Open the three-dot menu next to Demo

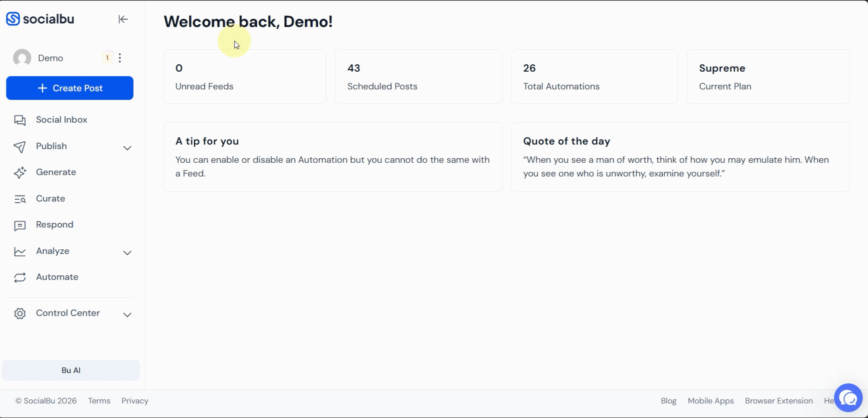[x=120, y=57]
